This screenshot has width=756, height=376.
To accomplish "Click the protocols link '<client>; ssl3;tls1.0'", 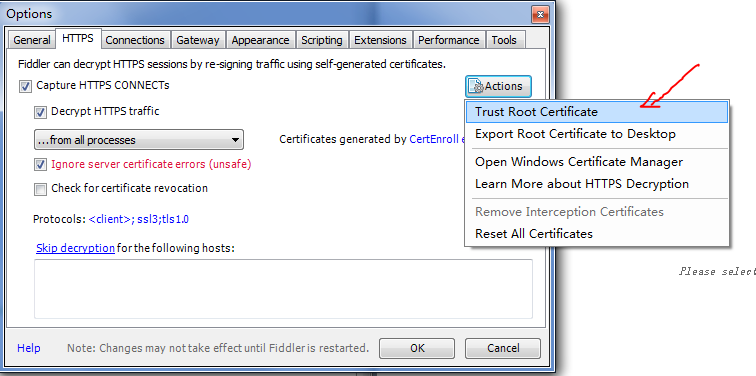I will tap(139, 219).
